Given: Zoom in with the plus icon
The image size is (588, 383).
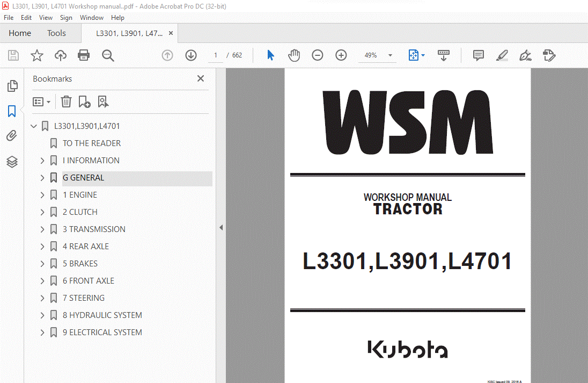Looking at the screenshot, I should [341, 55].
